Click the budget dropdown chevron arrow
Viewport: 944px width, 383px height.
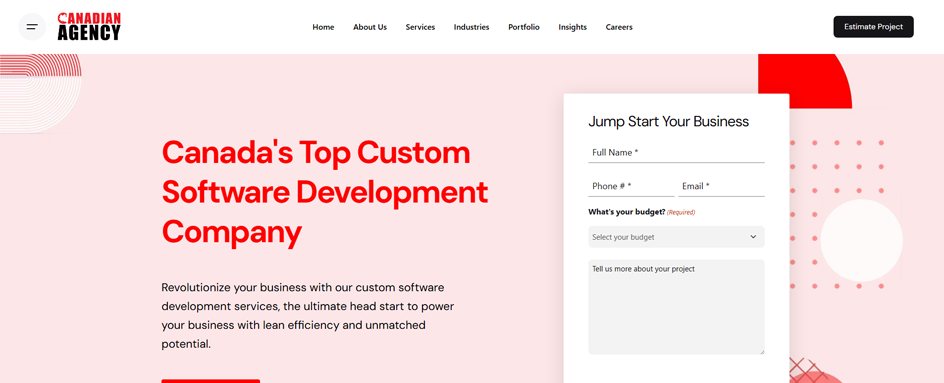753,237
